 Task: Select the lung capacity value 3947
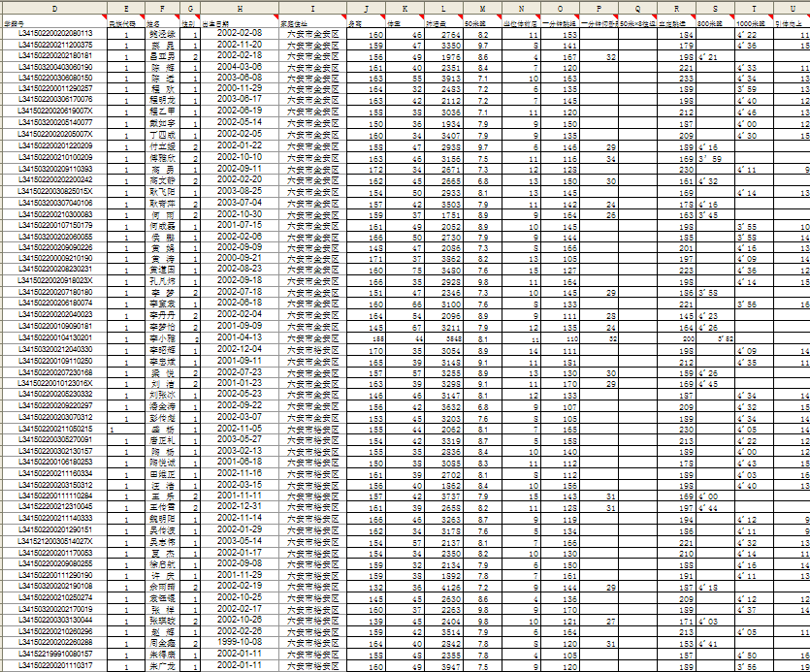click(x=443, y=666)
